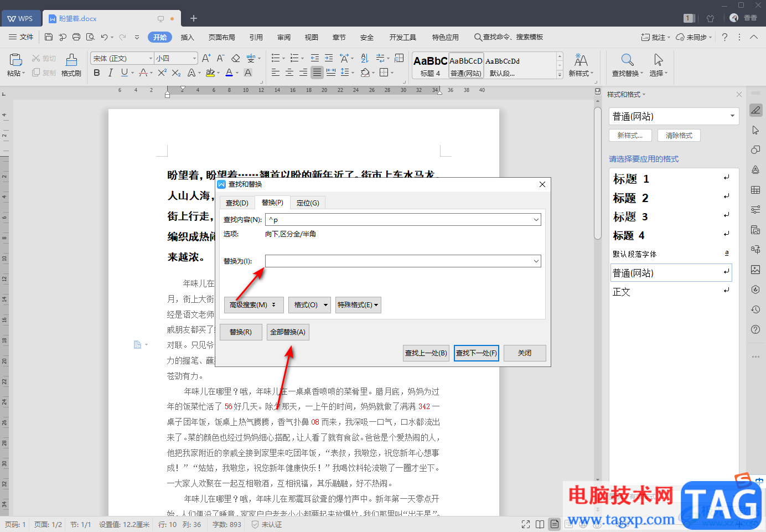Apply Superscript formatting

162,73
